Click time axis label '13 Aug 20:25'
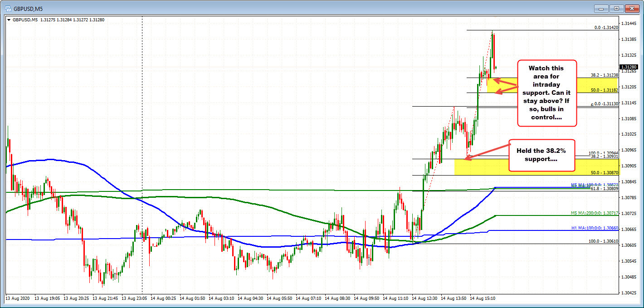The width and height of the screenshot is (644, 308). pyautogui.click(x=77, y=298)
